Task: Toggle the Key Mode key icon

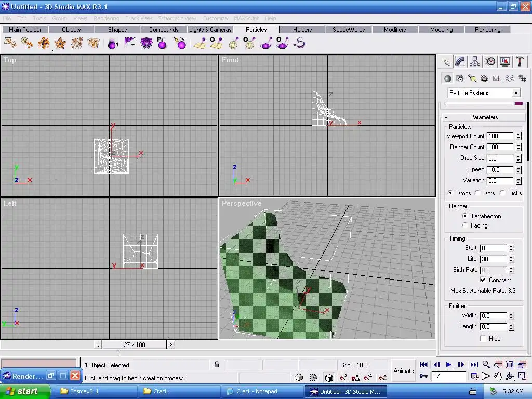Action: click(x=423, y=376)
